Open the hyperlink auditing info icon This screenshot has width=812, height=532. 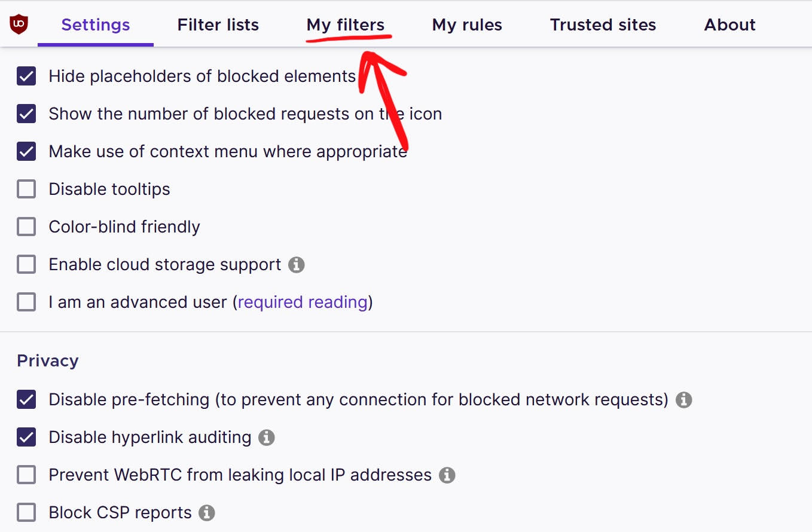click(x=267, y=437)
